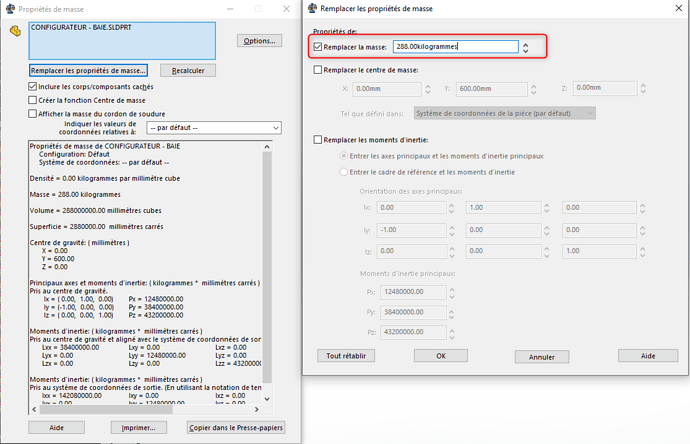
Task: Click the mass properties hand icon
Action: coord(15,31)
